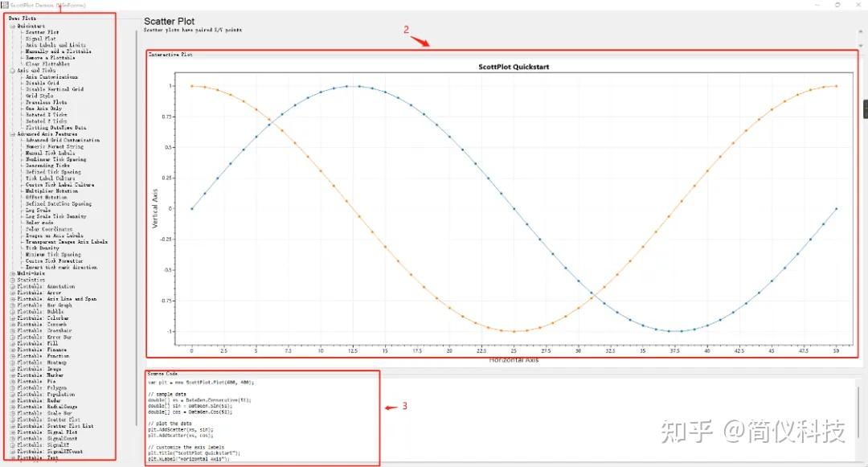This screenshot has width=868, height=467.
Task: Expand the Statistics tree node
Action: pos(12,280)
